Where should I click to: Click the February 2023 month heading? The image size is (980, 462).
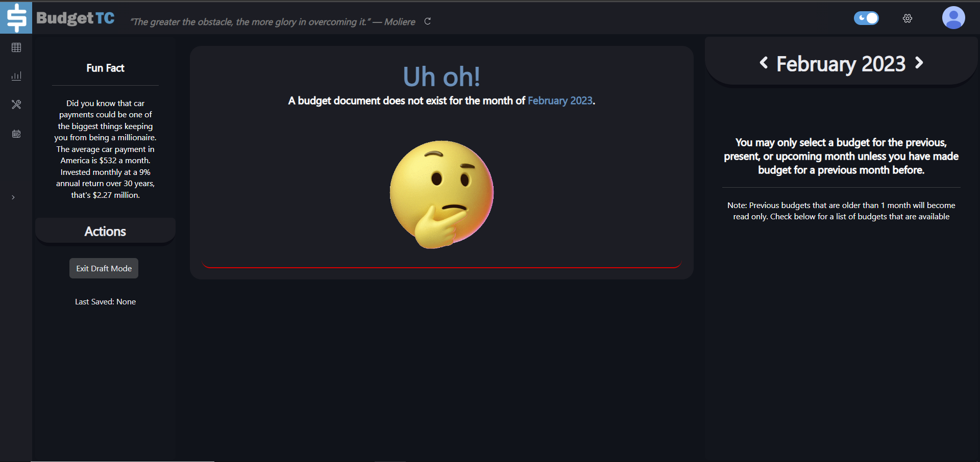pos(841,64)
